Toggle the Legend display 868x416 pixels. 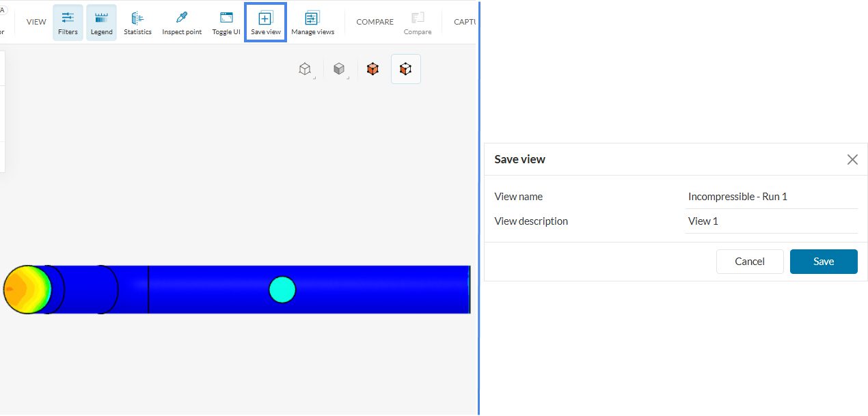[x=101, y=22]
